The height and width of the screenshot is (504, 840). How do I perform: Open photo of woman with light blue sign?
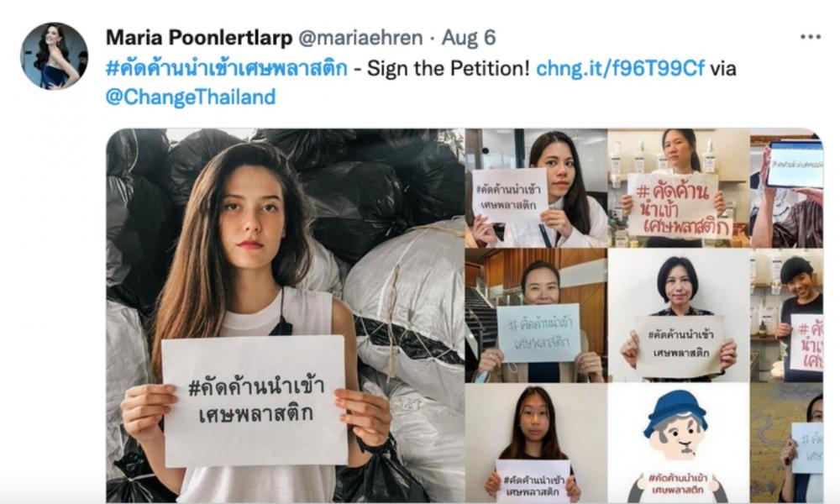point(536,316)
